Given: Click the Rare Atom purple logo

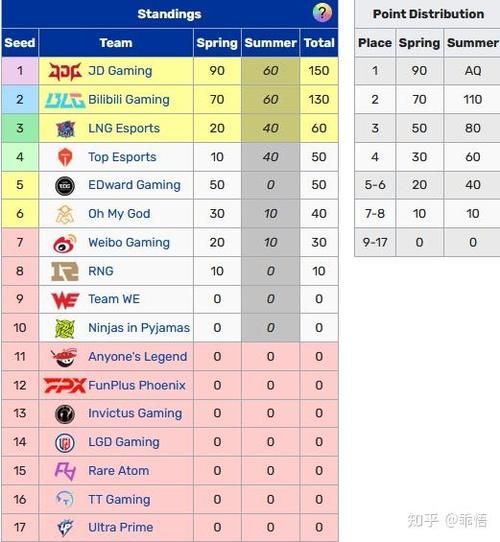Looking at the screenshot, I should pos(65,471).
